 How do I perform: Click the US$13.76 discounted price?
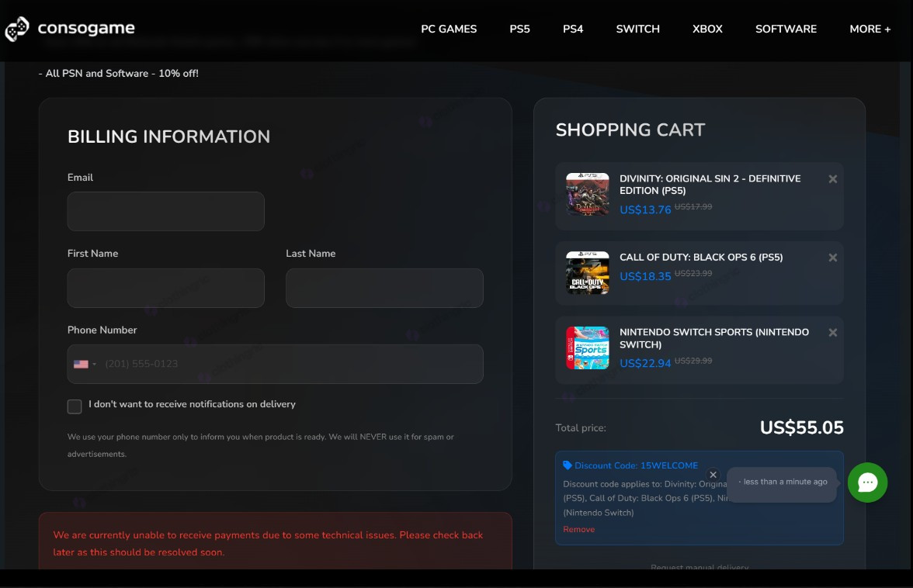coord(645,209)
